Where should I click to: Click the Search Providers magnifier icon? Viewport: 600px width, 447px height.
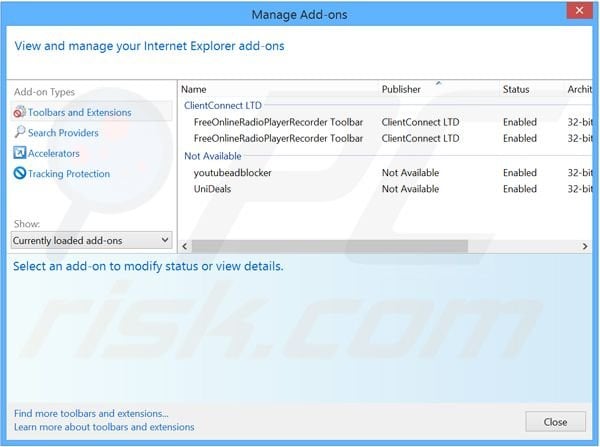(20, 132)
